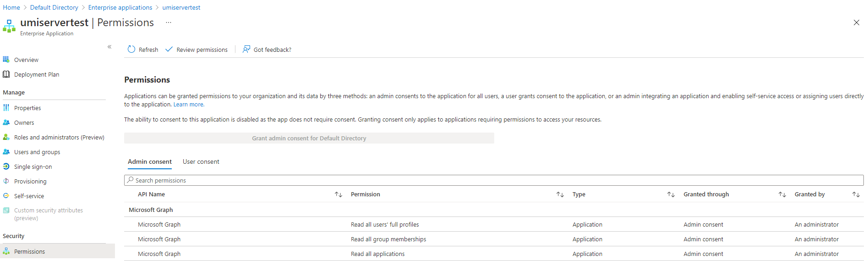
Task: Open Self-service in the sidebar
Action: pos(29,196)
